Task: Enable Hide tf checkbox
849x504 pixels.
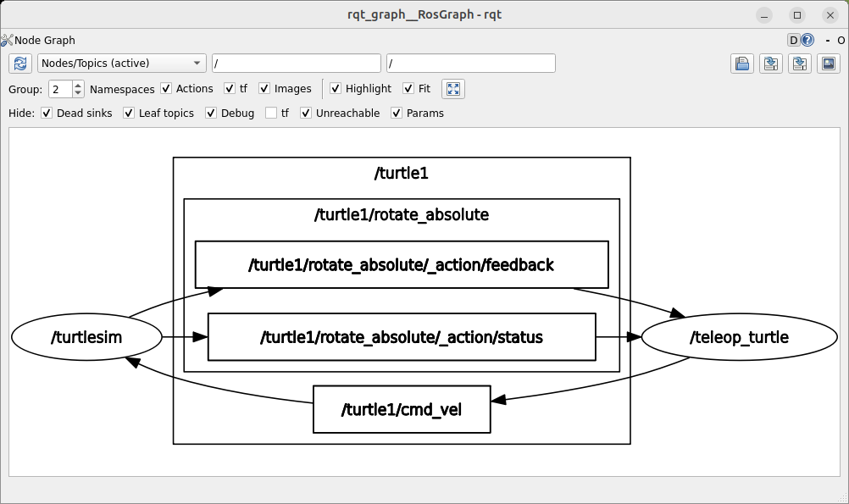Action: pos(271,113)
